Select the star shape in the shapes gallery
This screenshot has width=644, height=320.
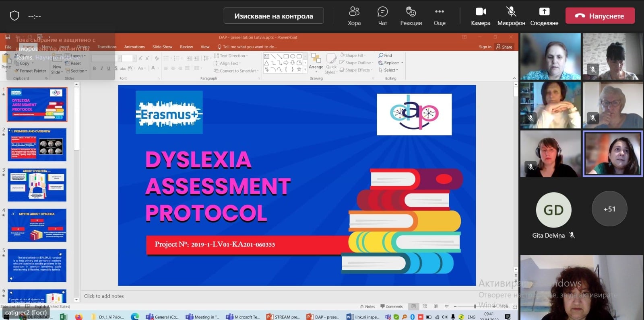[299, 69]
